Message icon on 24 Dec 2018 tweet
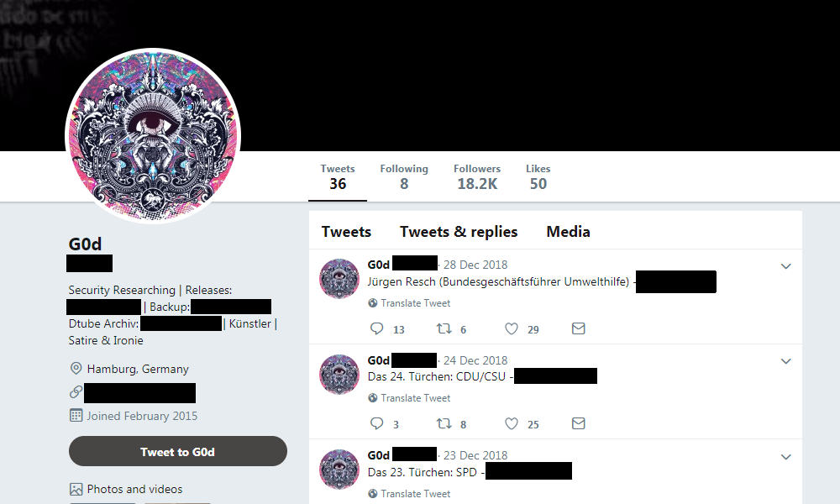The height and width of the screenshot is (504, 840). coord(578,423)
